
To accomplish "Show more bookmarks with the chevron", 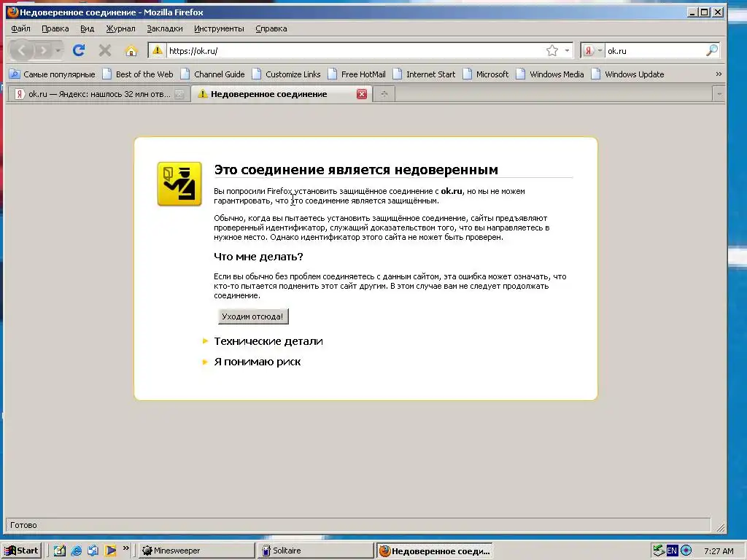I will coord(719,74).
